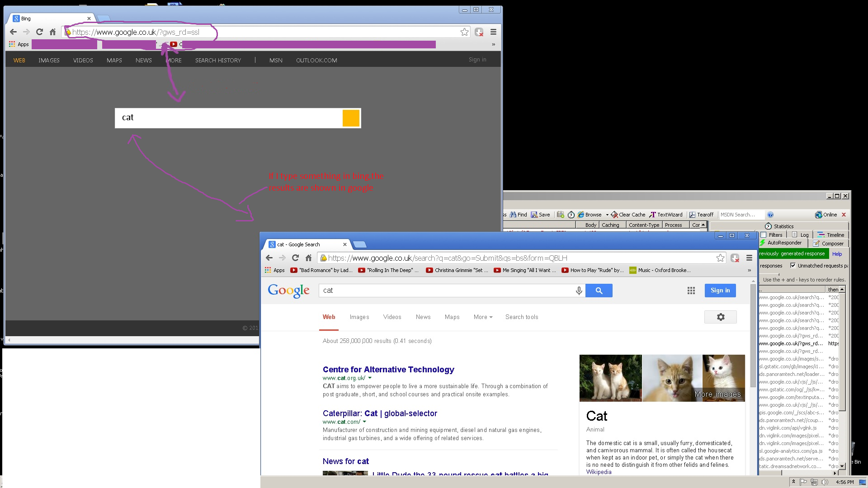Screen dimensions: 868x488
Task: Click Fiddler screenshot camera icon
Action: [x=561, y=215]
